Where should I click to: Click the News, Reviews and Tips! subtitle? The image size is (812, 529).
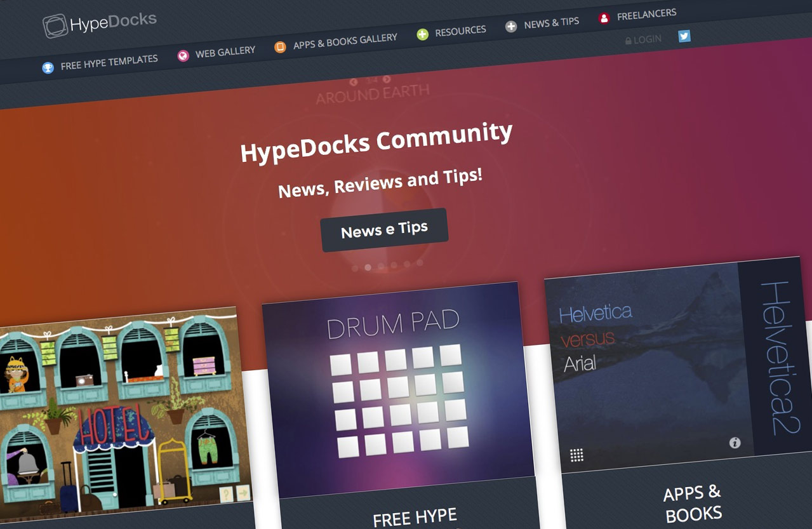coord(380,183)
